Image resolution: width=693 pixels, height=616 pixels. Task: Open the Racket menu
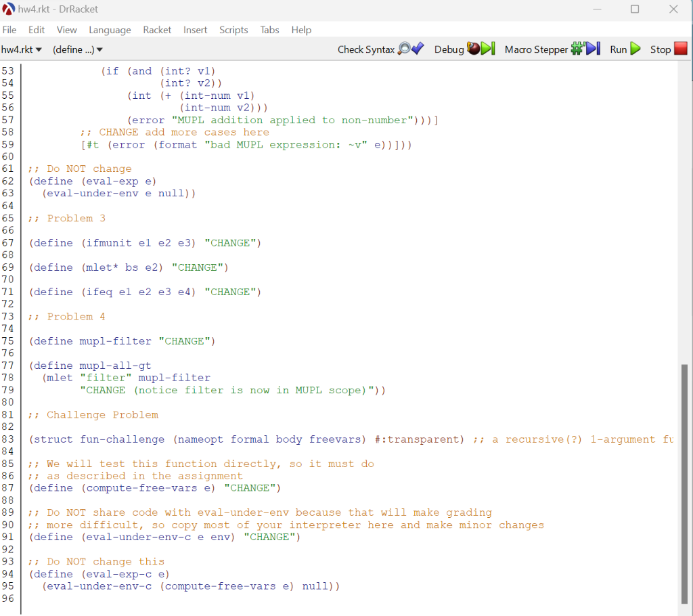(x=157, y=30)
